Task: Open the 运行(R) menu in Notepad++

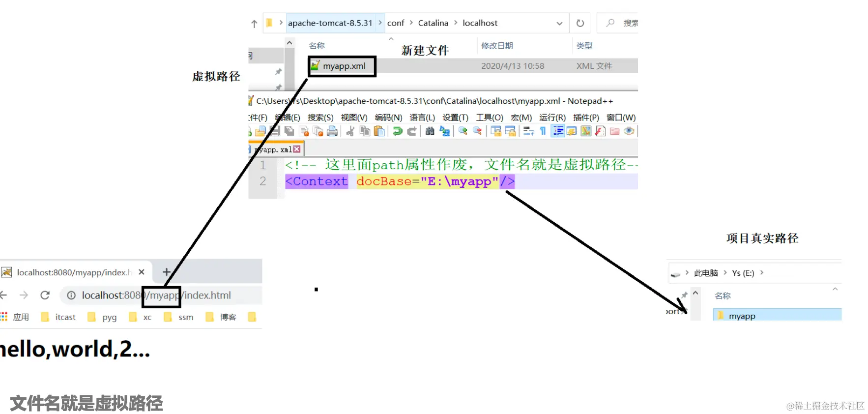Action: 552,118
